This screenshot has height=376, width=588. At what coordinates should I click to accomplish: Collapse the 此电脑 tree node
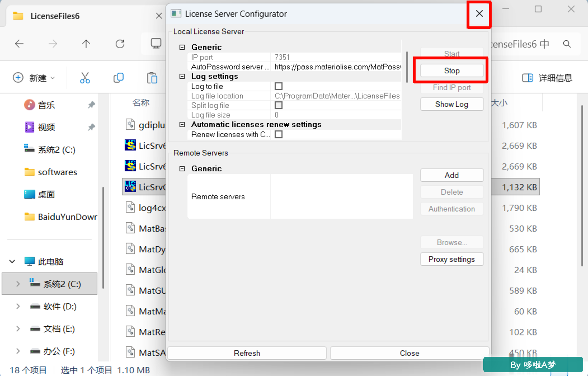point(12,261)
